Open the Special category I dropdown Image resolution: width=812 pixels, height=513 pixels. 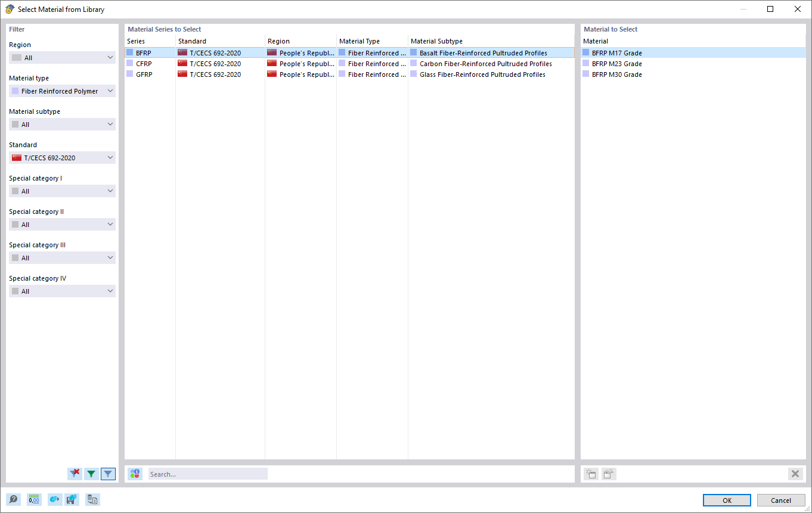[x=62, y=191]
